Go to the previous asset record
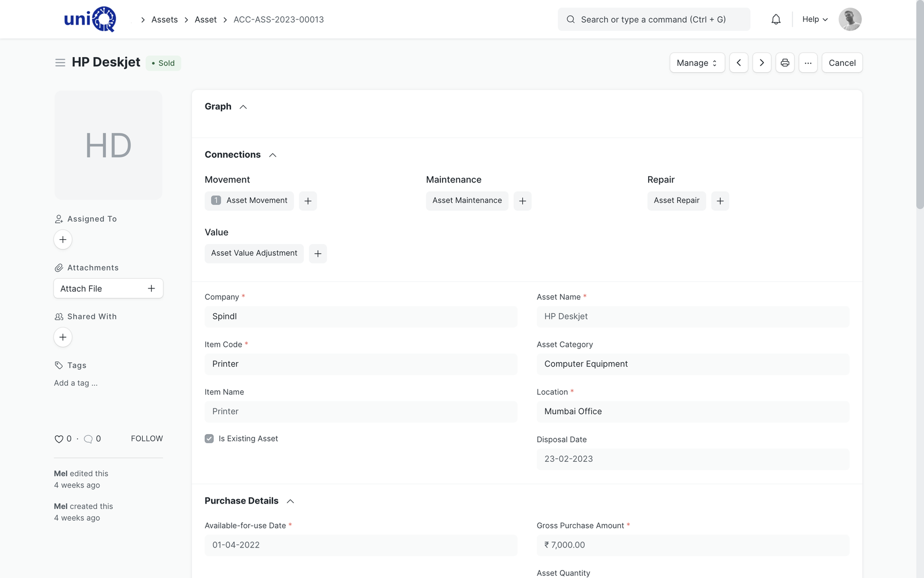This screenshot has height=578, width=924. (x=738, y=63)
